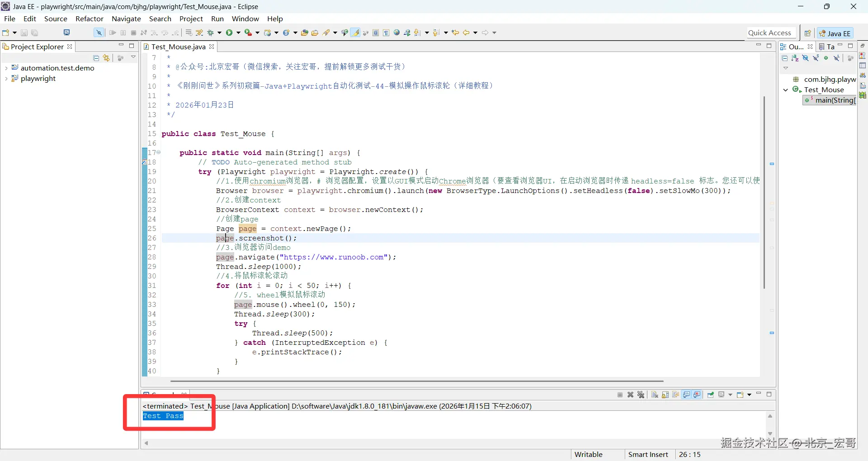Toggle Word Wrap in the Console toolbar
868x461 pixels.
click(x=676, y=395)
